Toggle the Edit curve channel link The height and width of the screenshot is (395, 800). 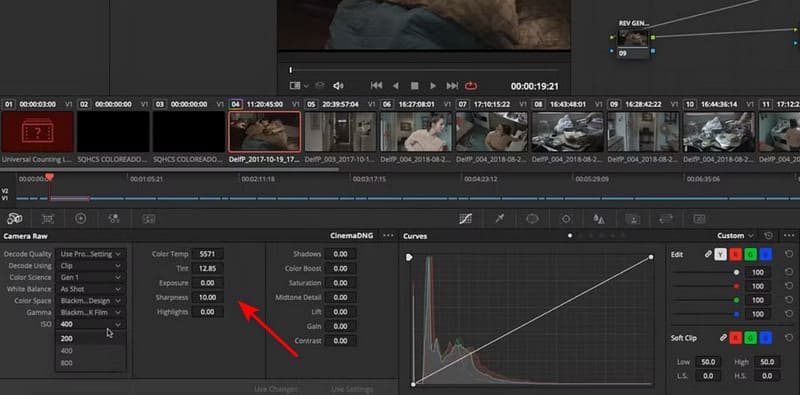708,254
